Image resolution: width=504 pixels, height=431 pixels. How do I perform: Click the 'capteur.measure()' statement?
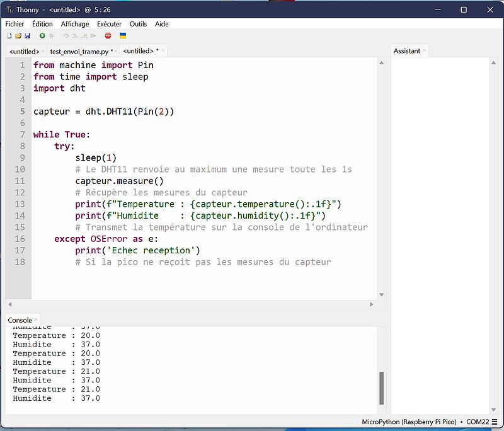tap(119, 181)
